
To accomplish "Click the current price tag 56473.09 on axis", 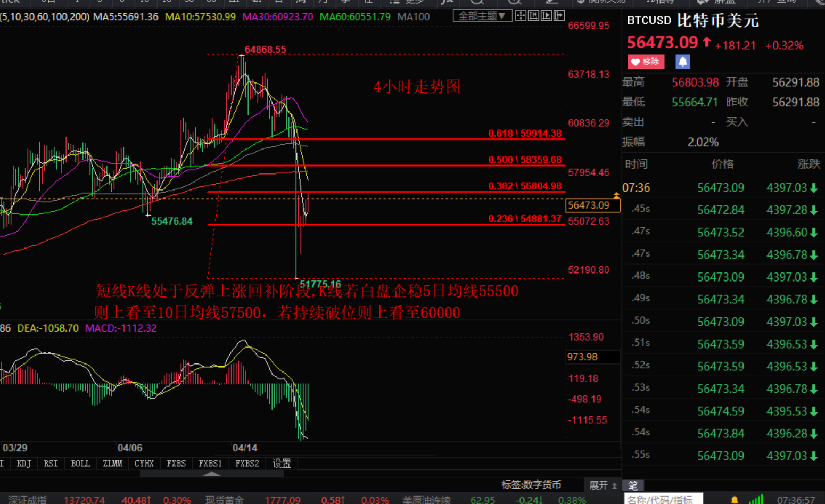I will 592,205.
